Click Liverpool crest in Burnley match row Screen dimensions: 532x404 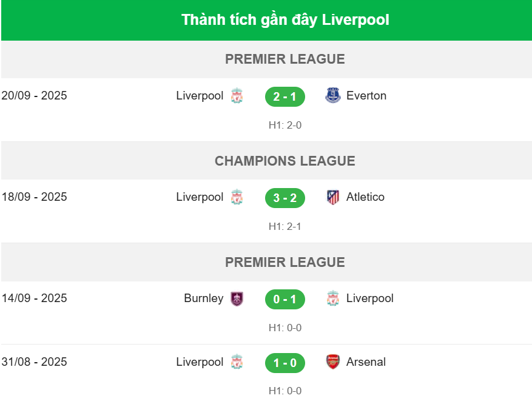pos(333,298)
